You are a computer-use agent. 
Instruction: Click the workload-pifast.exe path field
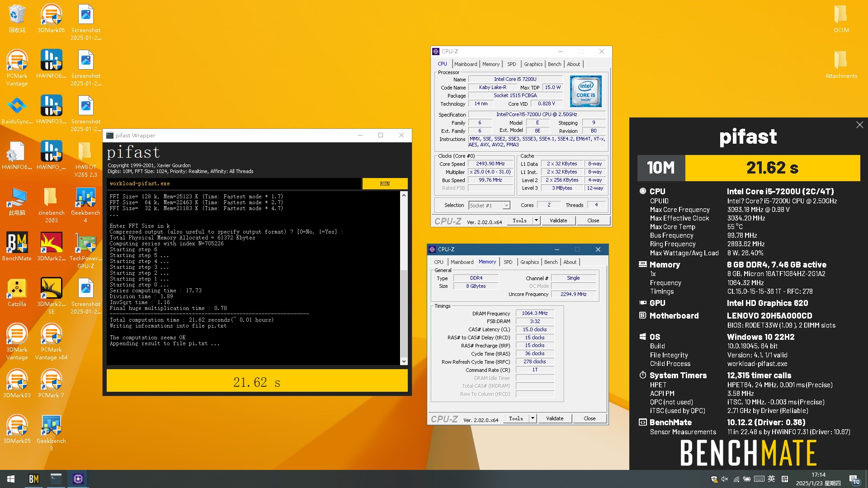pos(234,183)
